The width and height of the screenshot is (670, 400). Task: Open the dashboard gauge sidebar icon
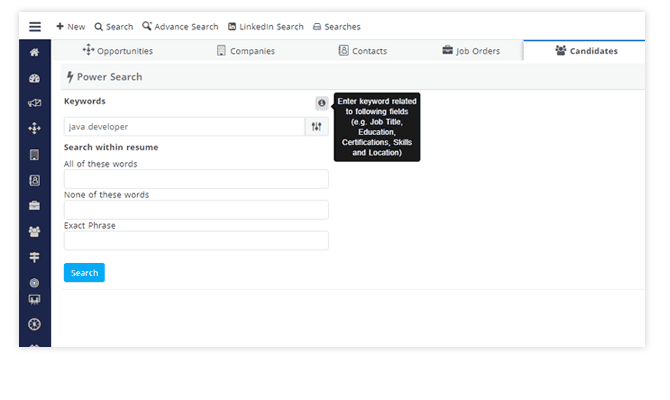pyautogui.click(x=35, y=79)
